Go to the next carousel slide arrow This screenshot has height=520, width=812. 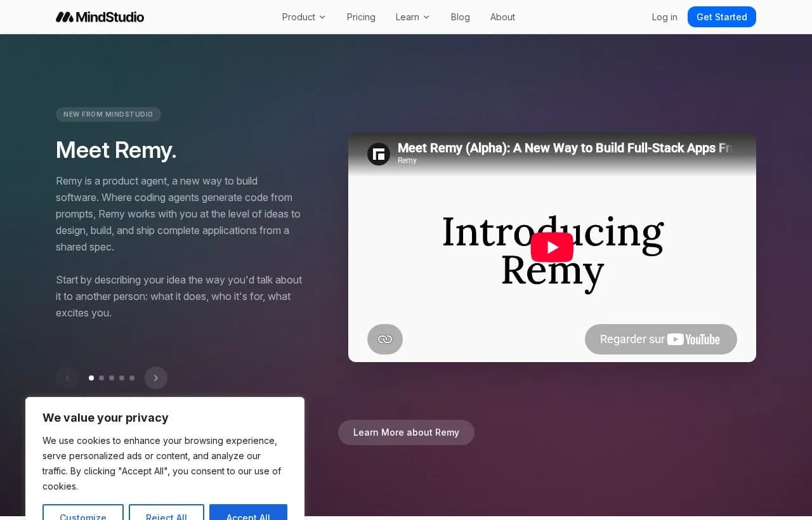156,378
